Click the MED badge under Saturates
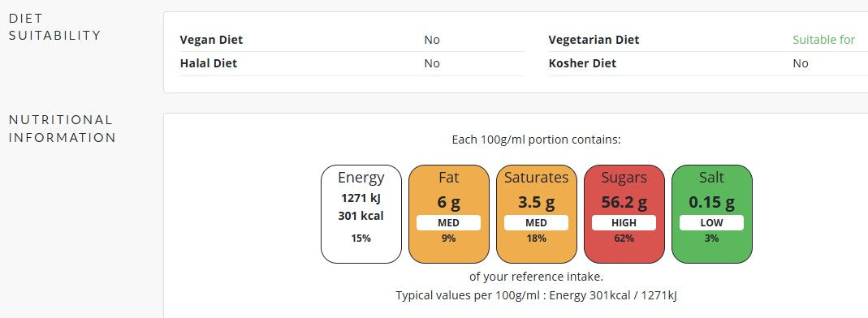The width and height of the screenshot is (868, 318). click(536, 223)
